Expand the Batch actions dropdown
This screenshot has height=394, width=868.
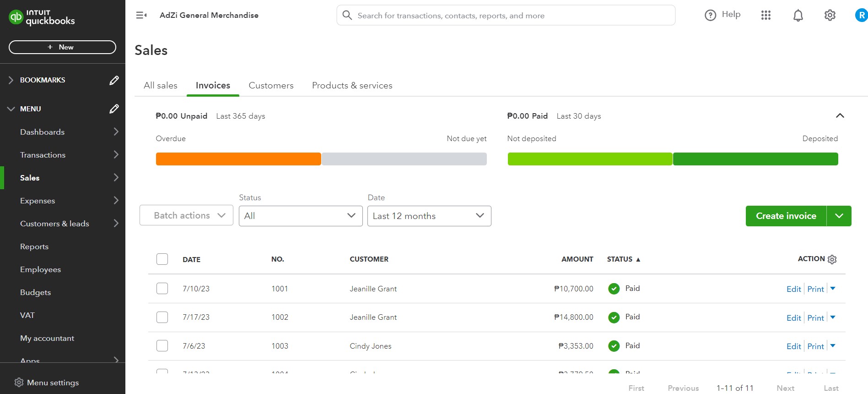point(186,215)
